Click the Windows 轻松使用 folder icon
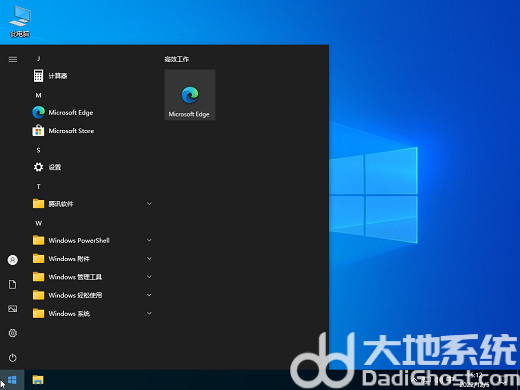 point(38,295)
